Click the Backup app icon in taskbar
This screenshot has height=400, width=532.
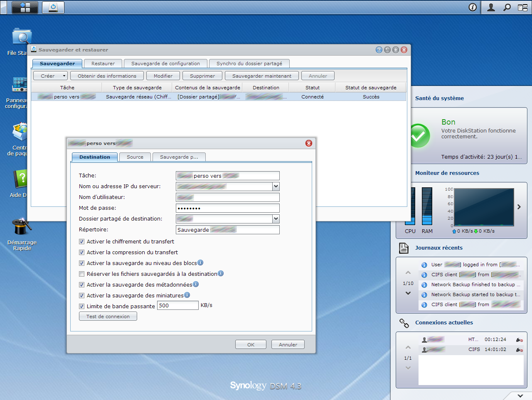click(53, 7)
